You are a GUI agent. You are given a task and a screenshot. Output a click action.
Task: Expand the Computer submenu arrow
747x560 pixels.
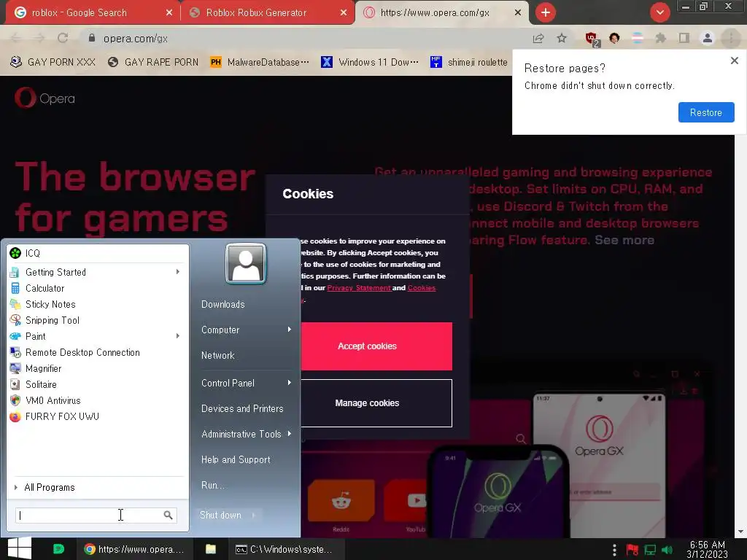(x=289, y=330)
